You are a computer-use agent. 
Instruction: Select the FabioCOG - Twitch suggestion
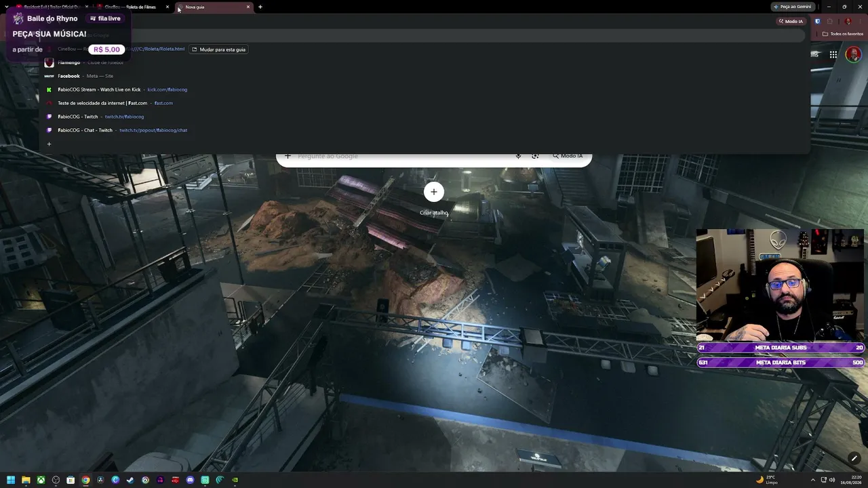[x=425, y=117]
